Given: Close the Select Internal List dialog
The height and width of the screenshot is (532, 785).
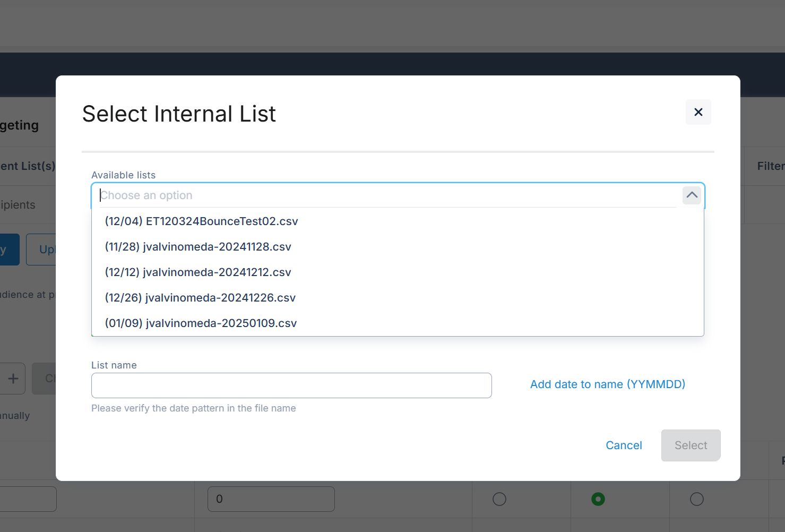Looking at the screenshot, I should (x=698, y=112).
